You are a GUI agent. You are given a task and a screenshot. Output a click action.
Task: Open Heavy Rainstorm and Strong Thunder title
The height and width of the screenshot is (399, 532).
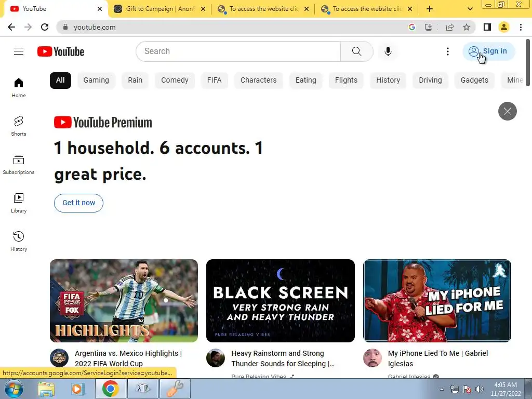283,358
